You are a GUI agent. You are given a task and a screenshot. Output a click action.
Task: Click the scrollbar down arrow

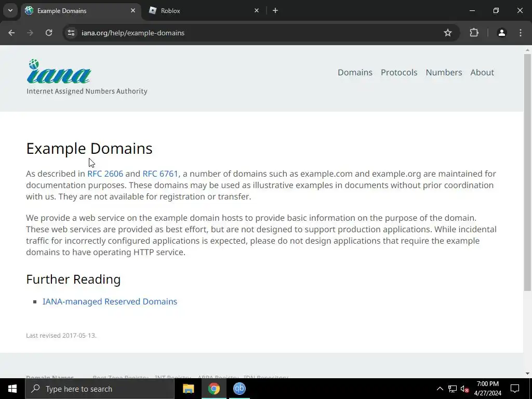pos(527,374)
